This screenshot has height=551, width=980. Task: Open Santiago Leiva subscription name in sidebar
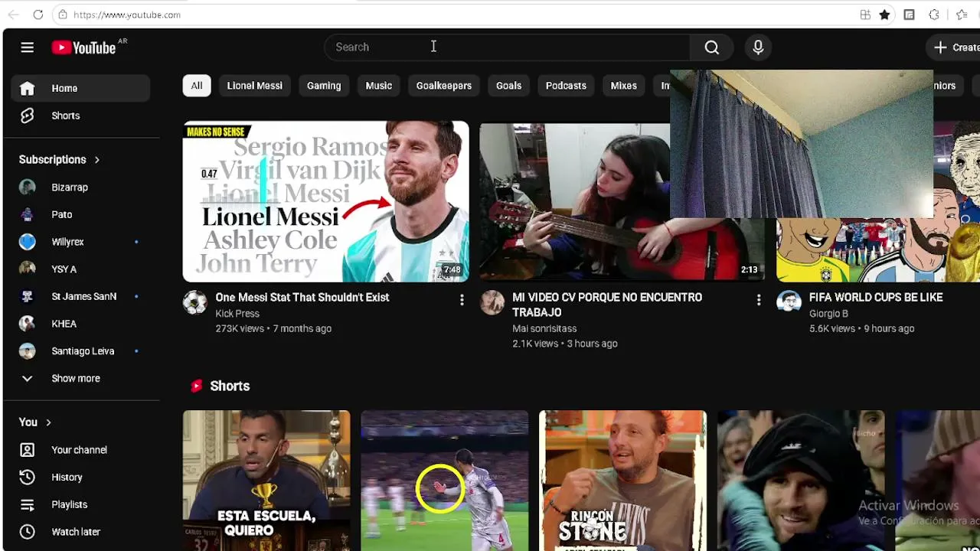(83, 351)
